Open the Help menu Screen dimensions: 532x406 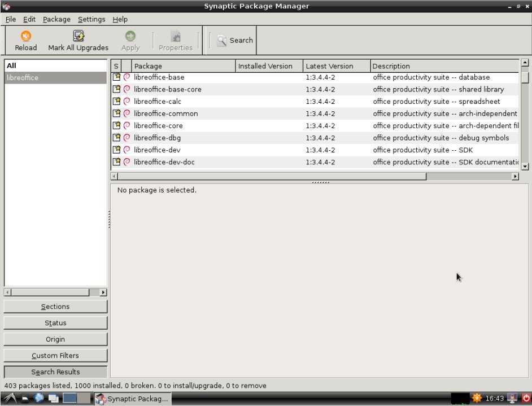[120, 19]
